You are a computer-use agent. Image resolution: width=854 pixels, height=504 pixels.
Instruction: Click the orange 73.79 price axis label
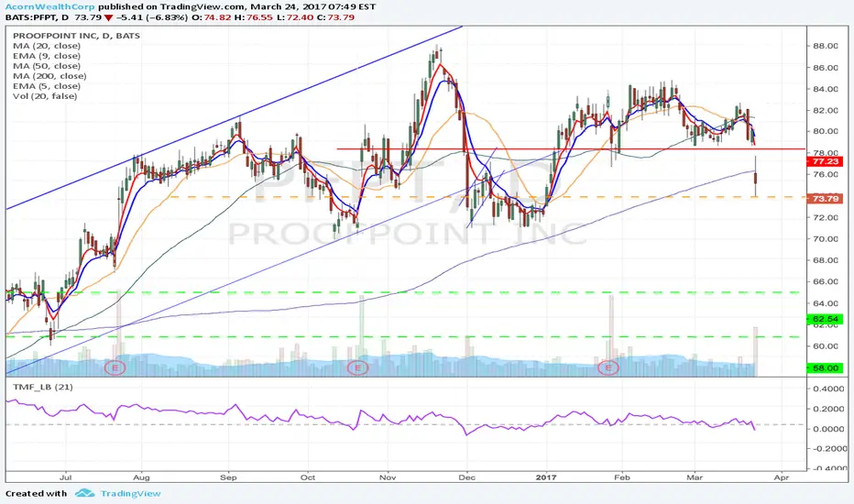(x=825, y=199)
